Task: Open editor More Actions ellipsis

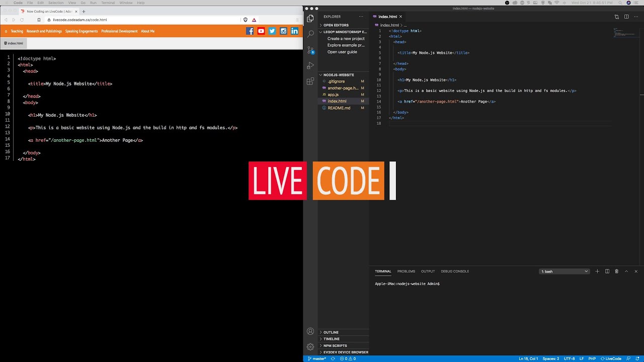Action: (x=636, y=17)
